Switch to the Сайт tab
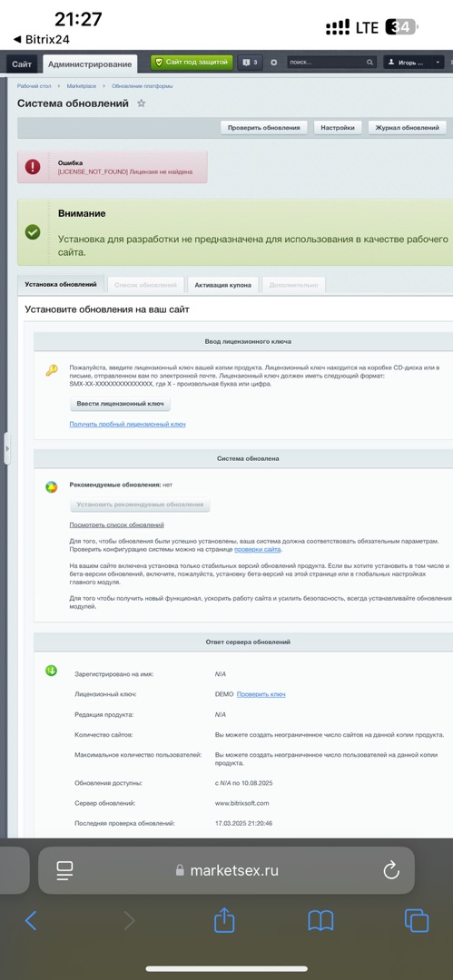Image resolution: width=453 pixels, height=980 pixels. [x=22, y=64]
